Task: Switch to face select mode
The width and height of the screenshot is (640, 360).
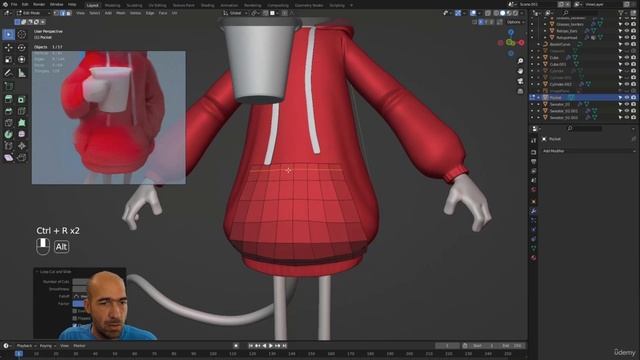Action: pyautogui.click(x=69, y=13)
